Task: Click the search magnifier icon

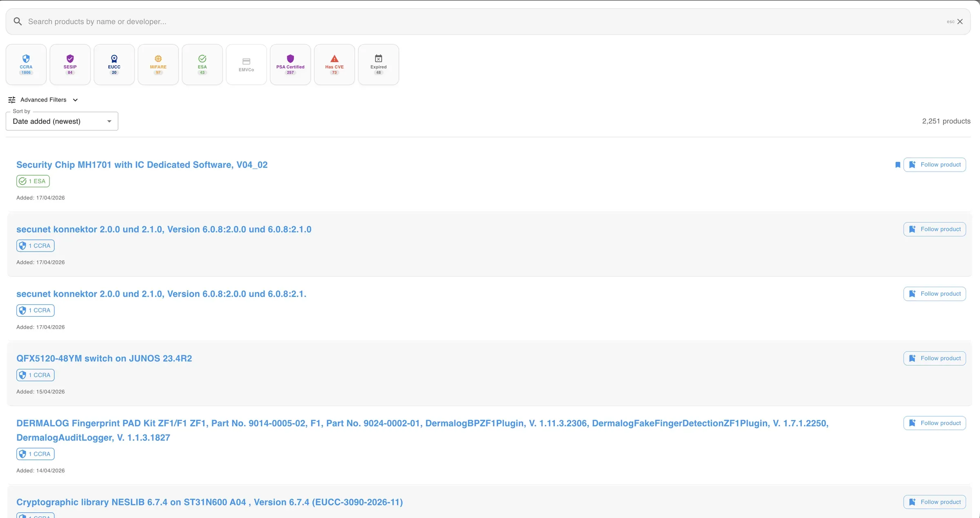Action: 18,21
